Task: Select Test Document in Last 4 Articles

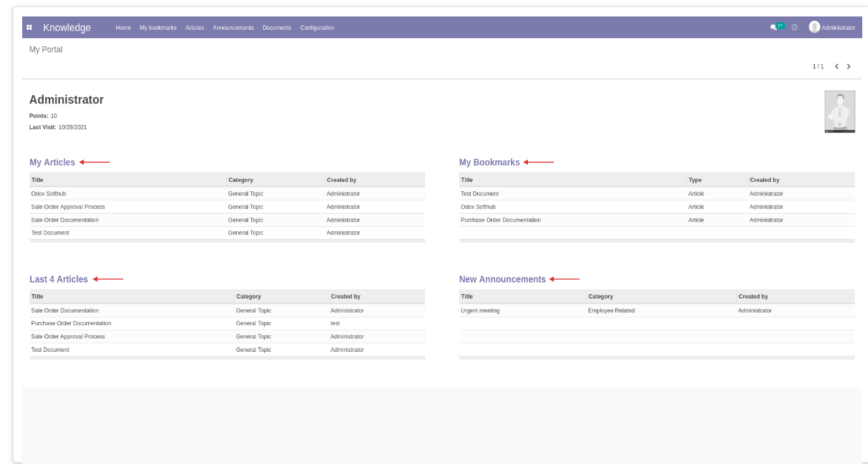Action: coord(227,350)
